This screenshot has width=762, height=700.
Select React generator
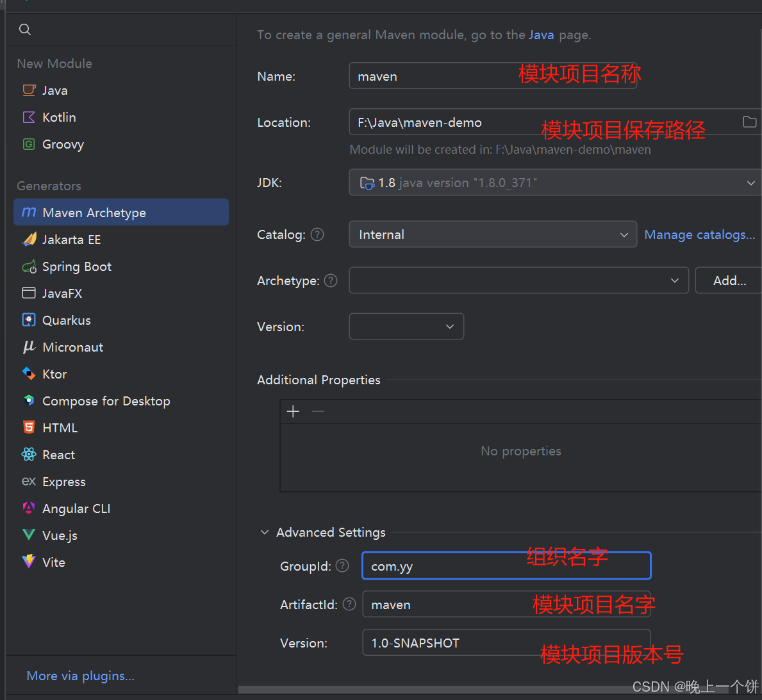[x=121, y=455]
